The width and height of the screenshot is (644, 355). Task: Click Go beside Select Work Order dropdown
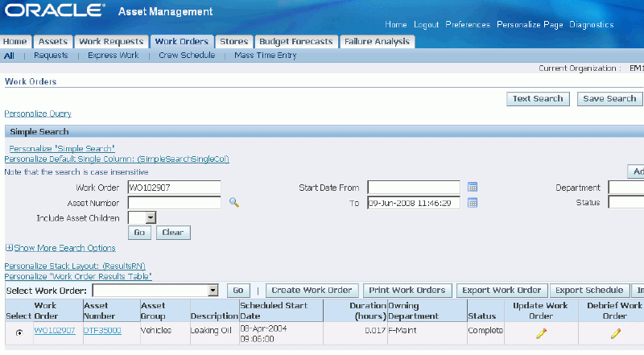pos(238,291)
